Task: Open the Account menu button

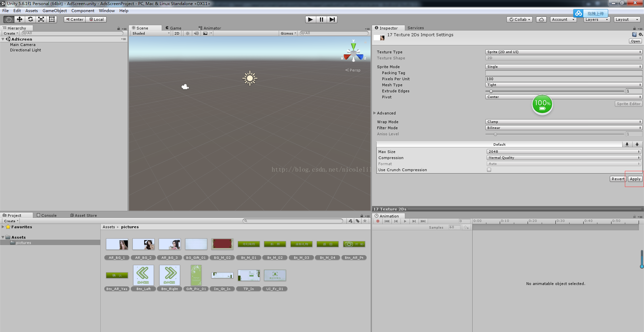Action: click(563, 19)
